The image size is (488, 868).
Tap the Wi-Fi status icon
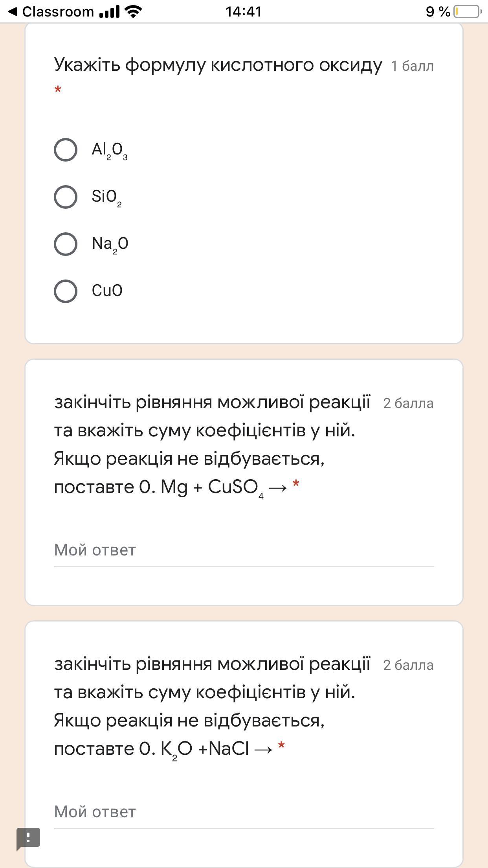click(x=133, y=12)
